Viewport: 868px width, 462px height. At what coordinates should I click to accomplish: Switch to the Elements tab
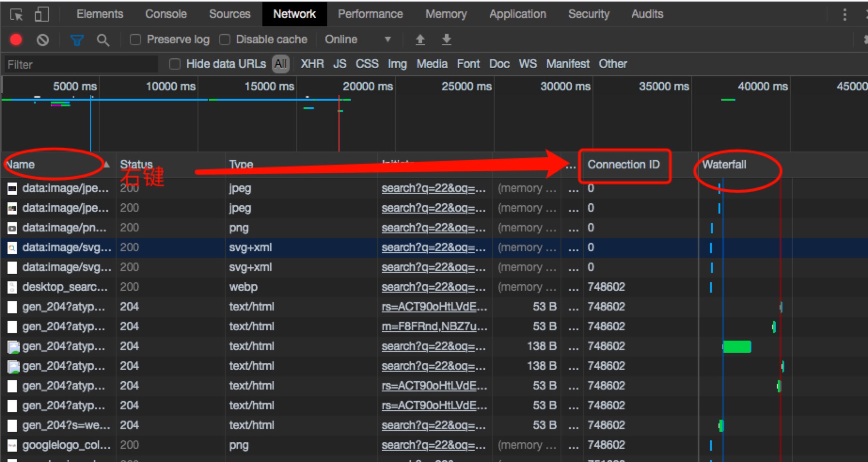click(x=100, y=14)
